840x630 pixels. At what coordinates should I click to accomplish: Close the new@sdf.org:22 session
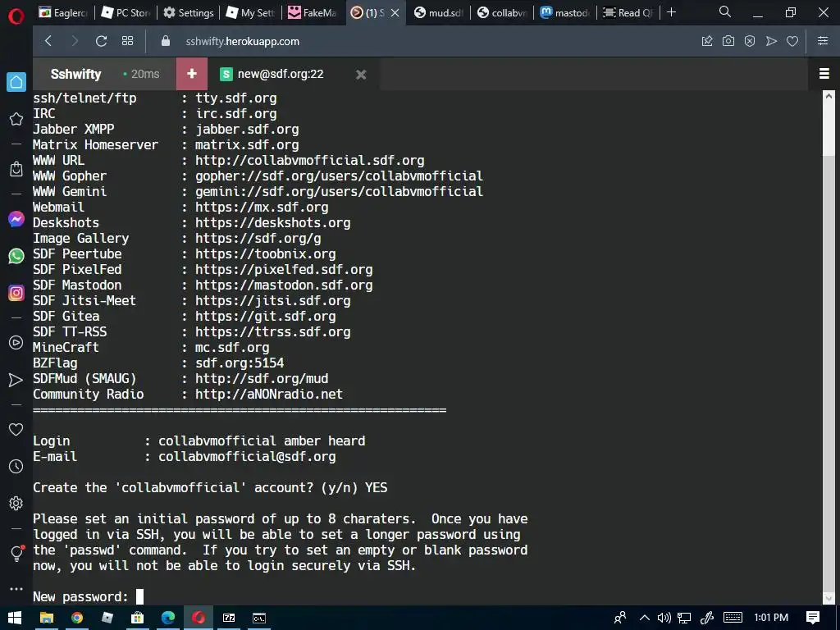[x=361, y=75]
